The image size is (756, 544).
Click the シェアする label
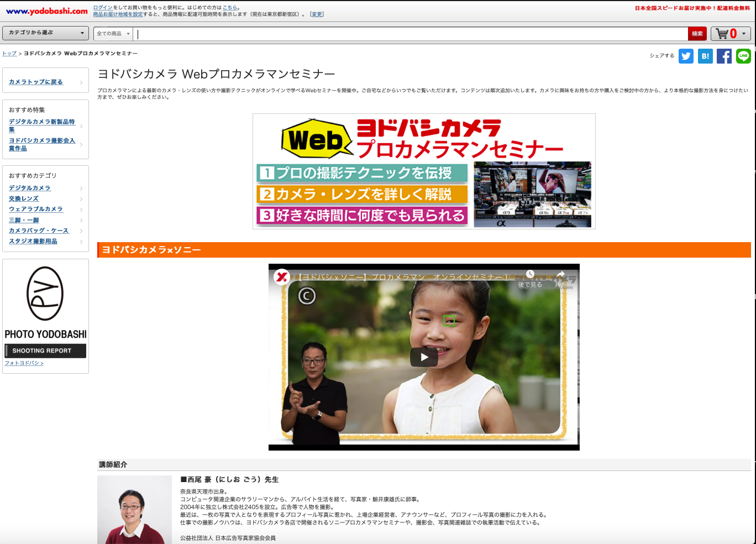(662, 56)
